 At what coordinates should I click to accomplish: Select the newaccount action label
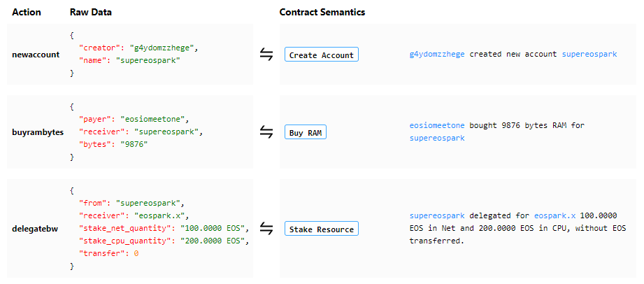(x=36, y=55)
